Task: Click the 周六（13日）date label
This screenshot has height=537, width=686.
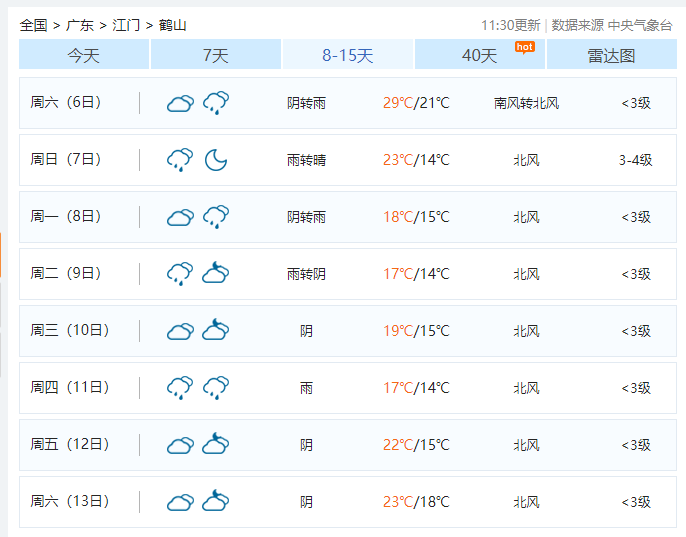Action: click(x=70, y=501)
